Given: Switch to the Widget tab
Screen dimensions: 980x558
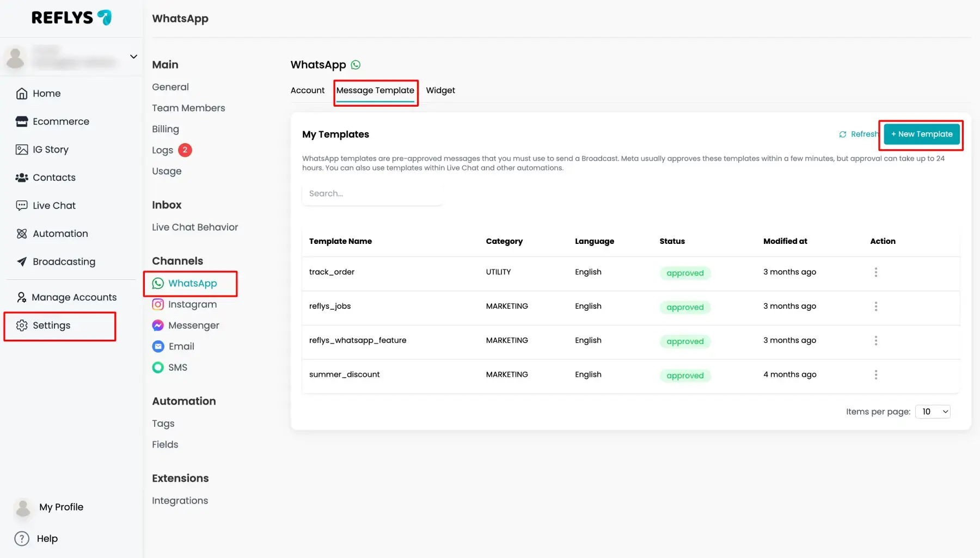Looking at the screenshot, I should [x=440, y=90].
